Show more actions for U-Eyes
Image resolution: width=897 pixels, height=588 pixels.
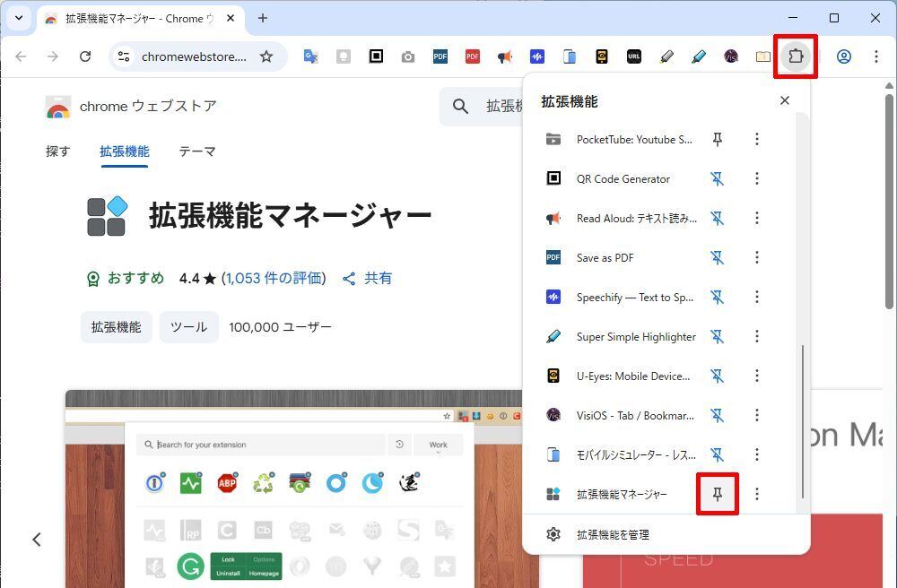tap(757, 376)
